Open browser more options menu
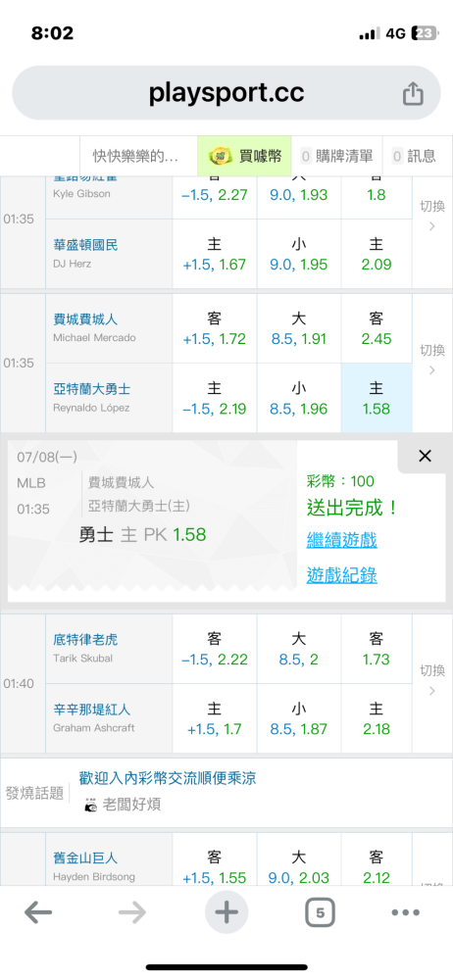This screenshot has height=980, width=453. click(406, 913)
